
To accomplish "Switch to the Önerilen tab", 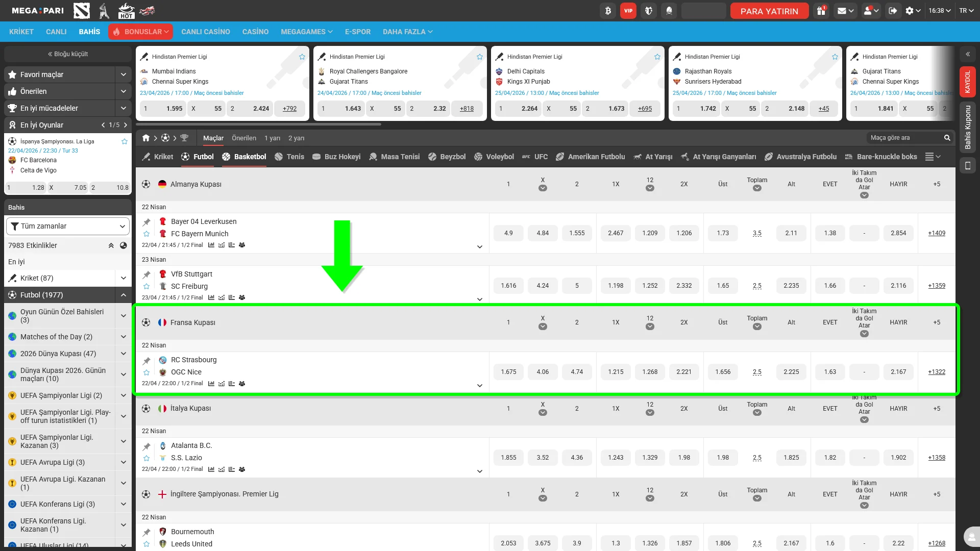I will click(244, 138).
